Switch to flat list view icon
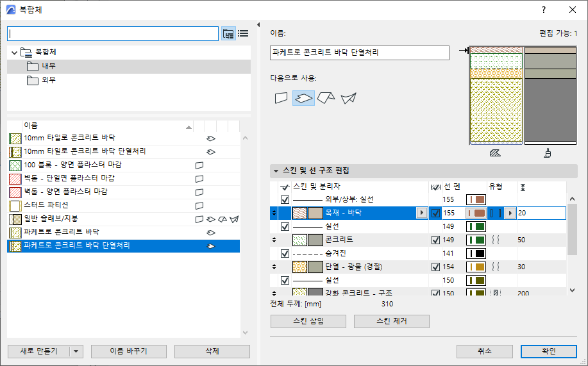 pos(243,34)
